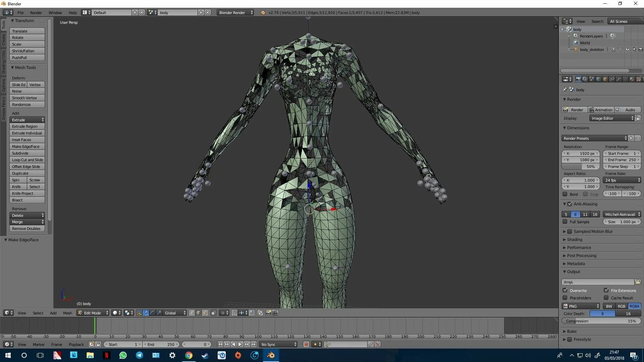This screenshot has width=644, height=362.
Task: Click the OpenGL render camera icon
Action: tap(268, 313)
